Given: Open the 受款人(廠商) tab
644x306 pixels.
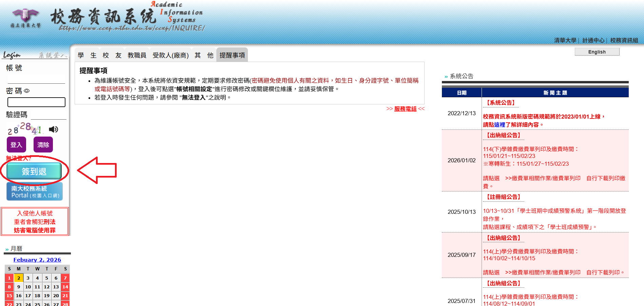Looking at the screenshot, I should (170, 55).
